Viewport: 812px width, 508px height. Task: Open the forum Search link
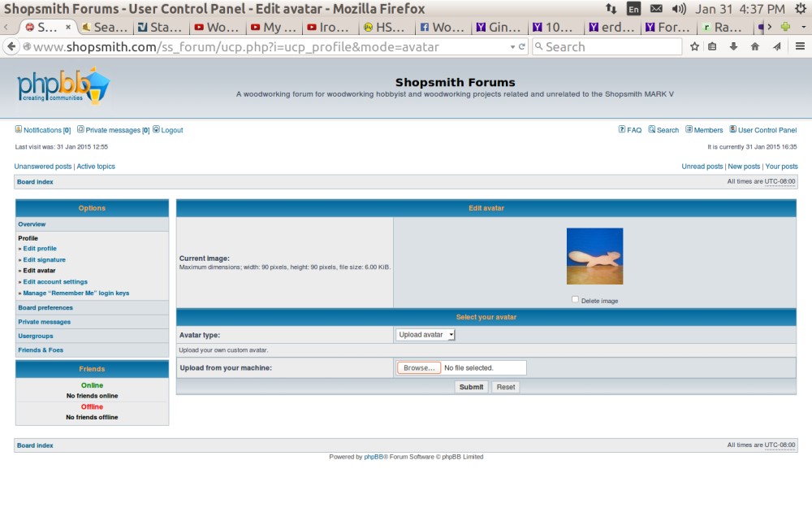(667, 130)
